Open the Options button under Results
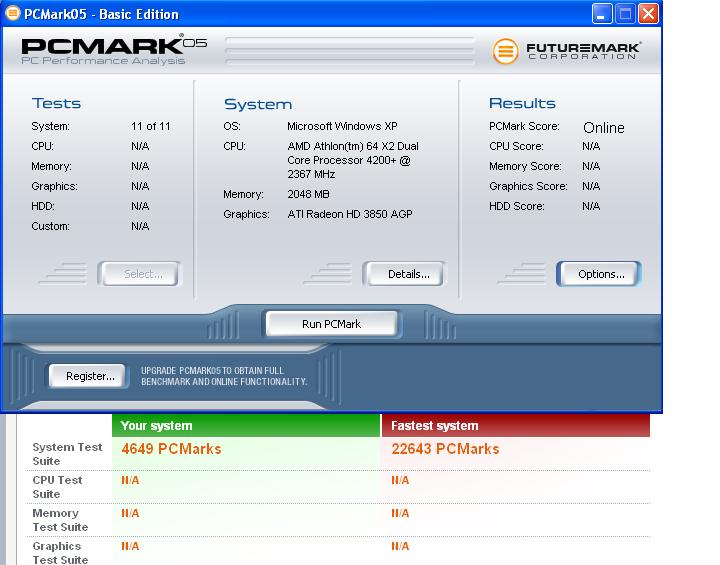Screen dimensions: 720x565 pyautogui.click(x=599, y=274)
